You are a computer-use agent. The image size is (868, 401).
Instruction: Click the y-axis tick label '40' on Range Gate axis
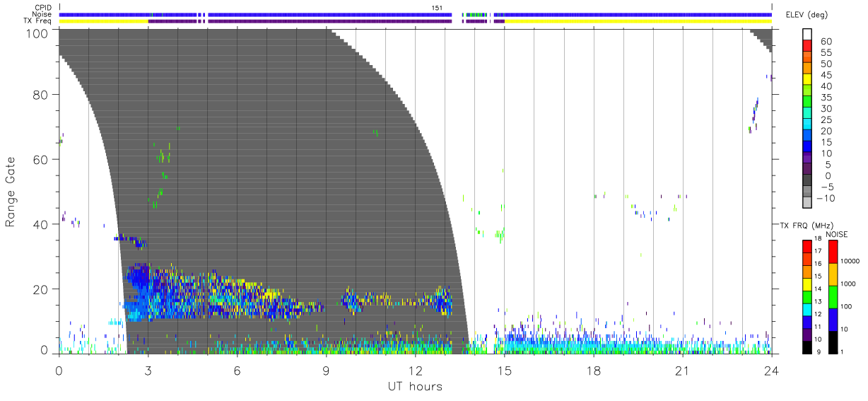pos(40,224)
